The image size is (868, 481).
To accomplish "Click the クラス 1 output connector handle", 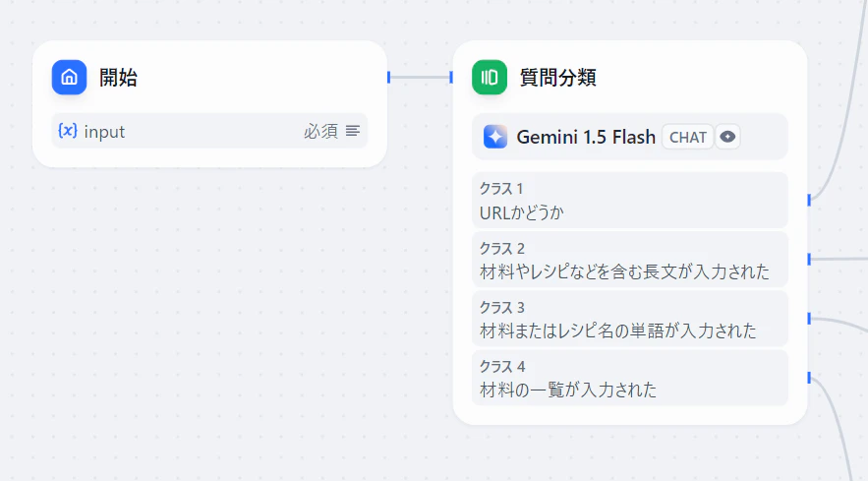I will click(809, 200).
